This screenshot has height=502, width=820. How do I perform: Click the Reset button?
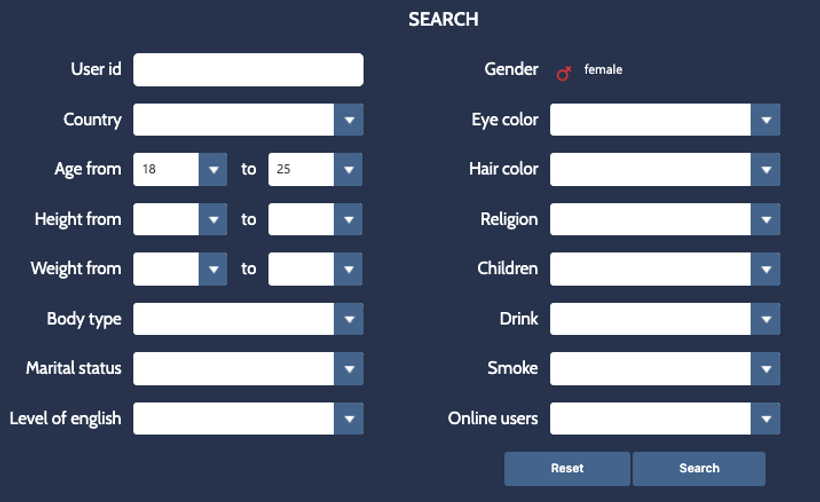[x=567, y=469]
